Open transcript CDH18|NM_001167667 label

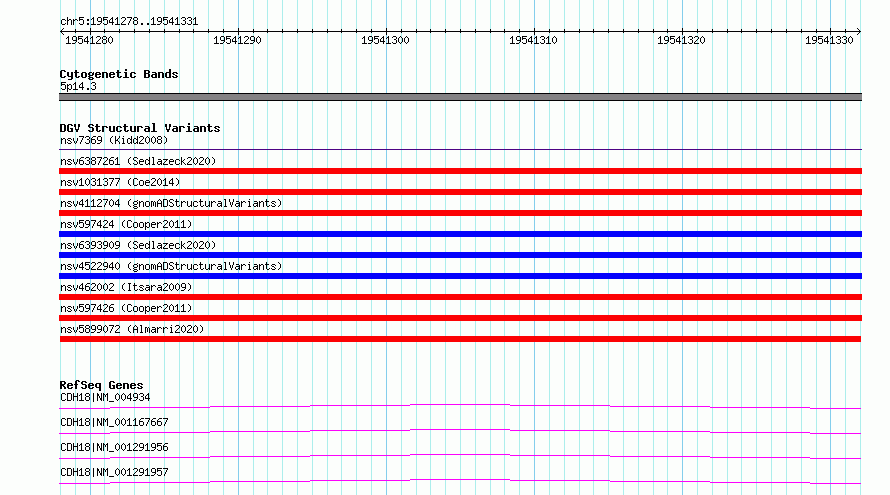[x=114, y=422]
